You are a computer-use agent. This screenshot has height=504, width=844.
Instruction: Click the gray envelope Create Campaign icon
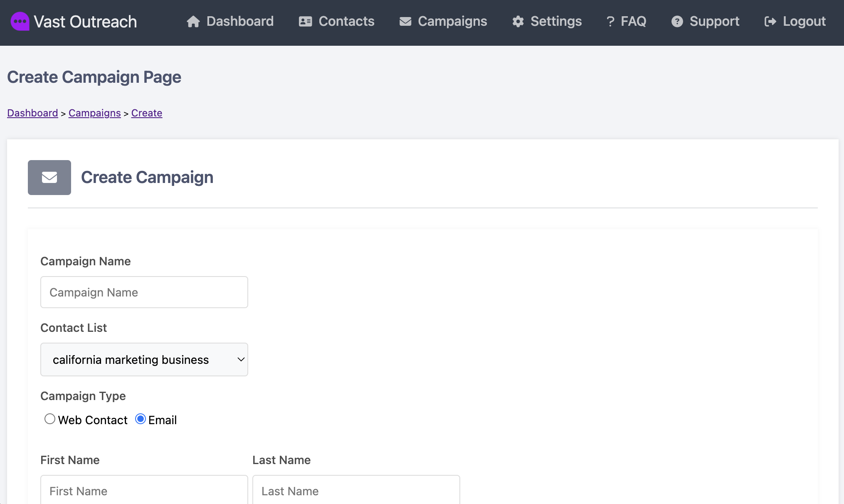coord(49,178)
